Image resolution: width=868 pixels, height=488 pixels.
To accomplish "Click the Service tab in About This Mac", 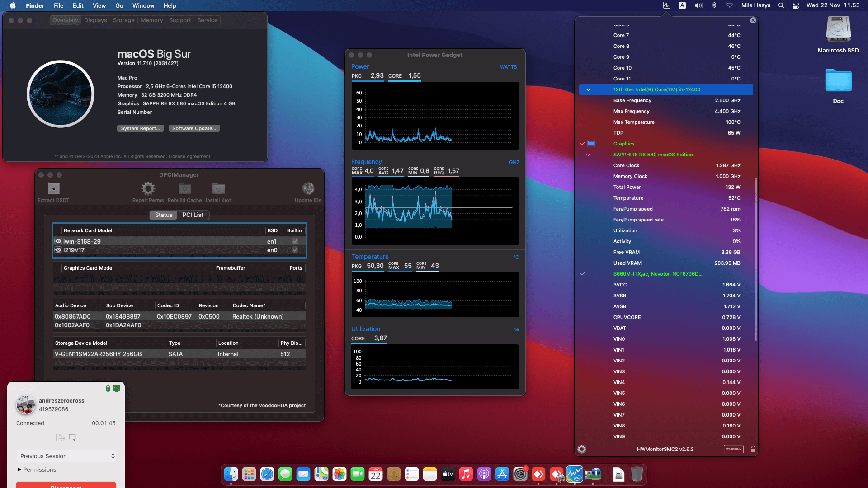I will coord(207,20).
